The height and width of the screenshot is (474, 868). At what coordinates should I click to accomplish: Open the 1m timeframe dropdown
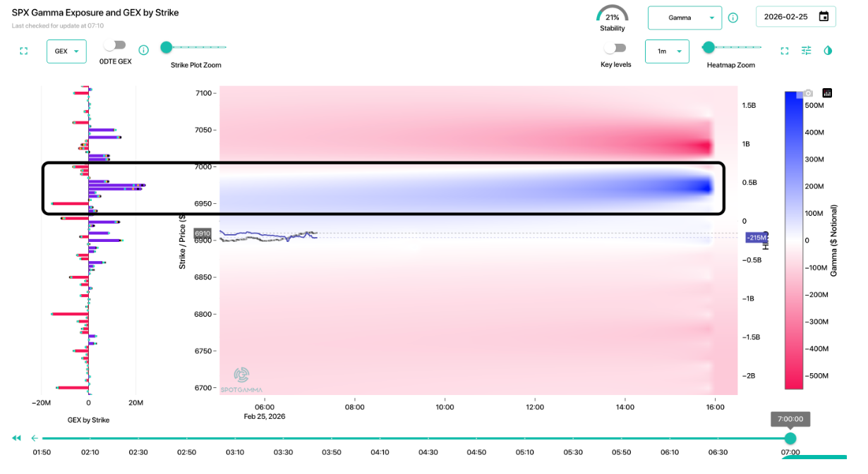(x=666, y=51)
